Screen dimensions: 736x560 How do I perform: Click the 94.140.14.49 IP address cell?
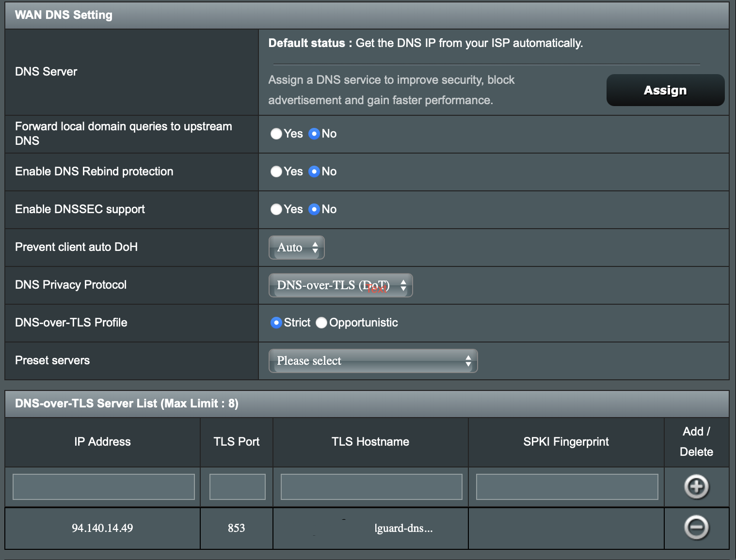pos(102,528)
